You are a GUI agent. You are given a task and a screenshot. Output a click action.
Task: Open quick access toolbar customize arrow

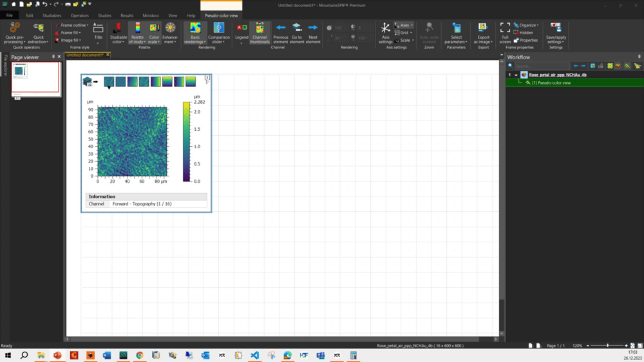90,4
